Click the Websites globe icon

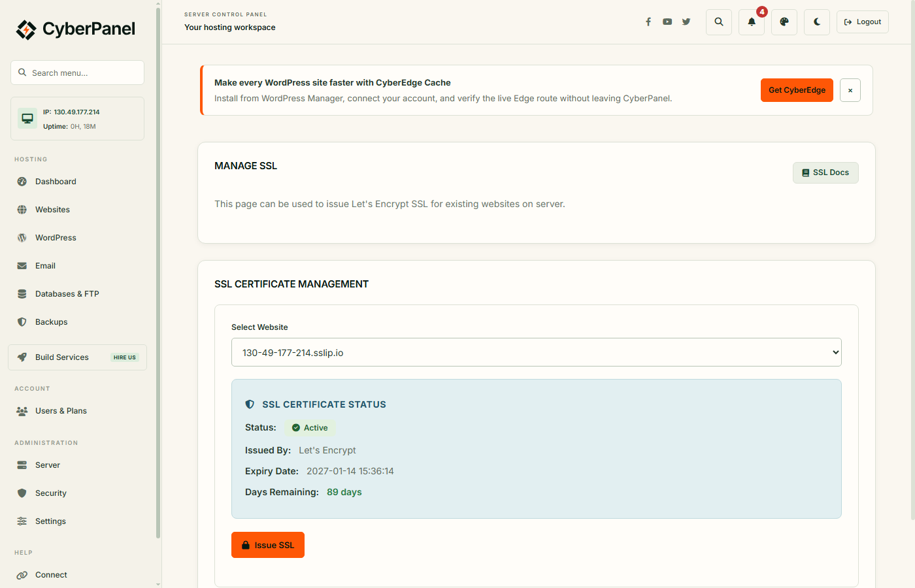(22, 210)
